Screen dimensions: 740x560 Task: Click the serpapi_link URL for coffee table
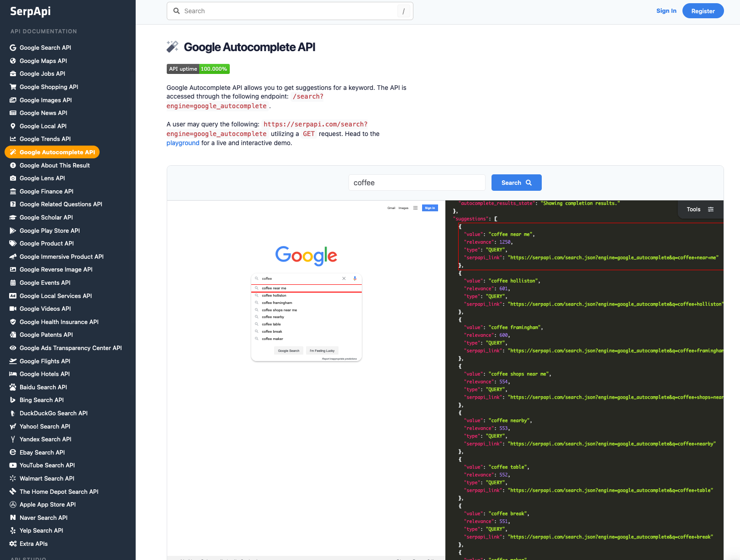click(x=610, y=490)
